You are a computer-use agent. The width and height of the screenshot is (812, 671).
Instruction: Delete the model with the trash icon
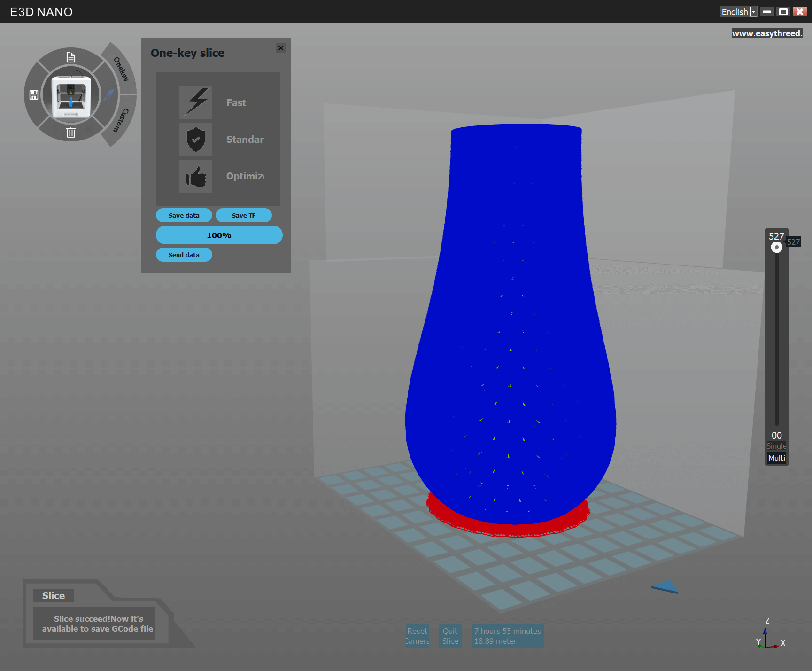pos(71,133)
